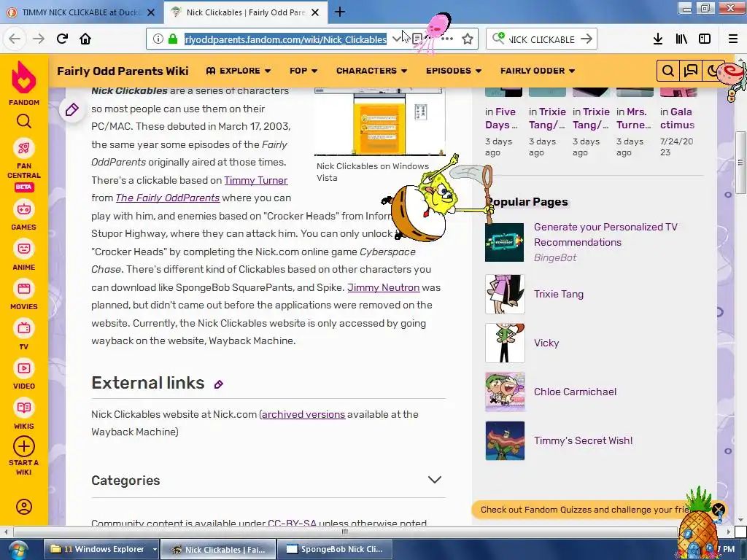Go to Fandom Anime section
The height and width of the screenshot is (560, 747).
[24, 256]
